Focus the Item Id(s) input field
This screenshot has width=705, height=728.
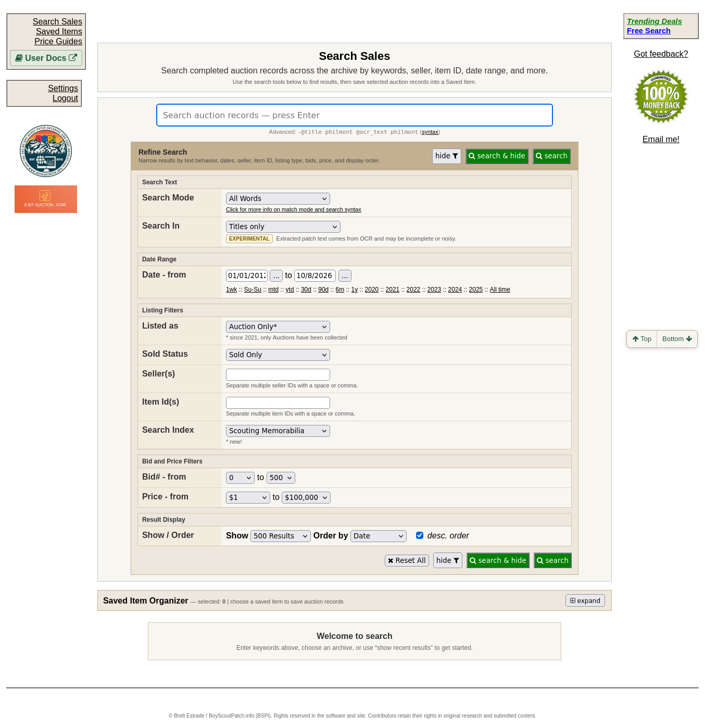[278, 403]
